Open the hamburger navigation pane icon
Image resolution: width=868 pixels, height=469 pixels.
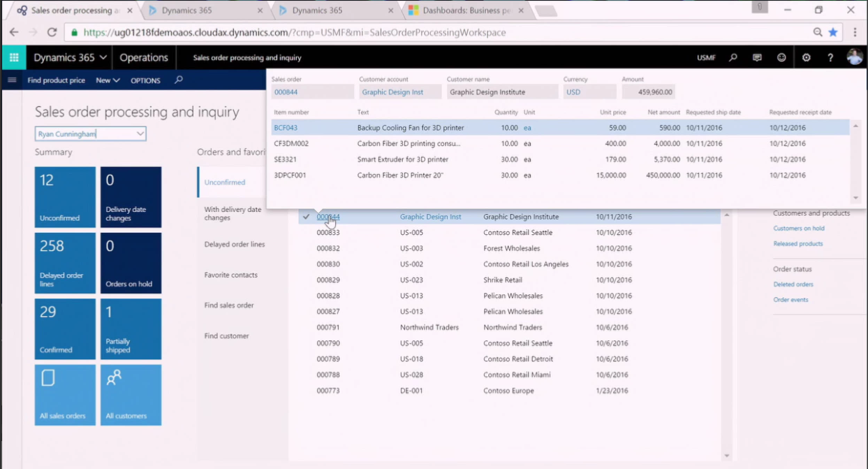(x=12, y=80)
